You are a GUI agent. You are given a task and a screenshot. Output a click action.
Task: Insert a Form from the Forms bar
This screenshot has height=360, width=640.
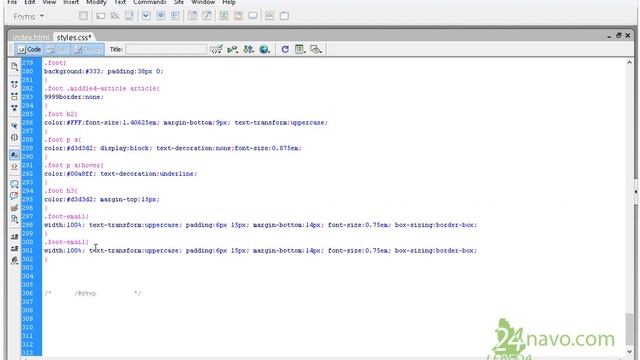pos(83,16)
